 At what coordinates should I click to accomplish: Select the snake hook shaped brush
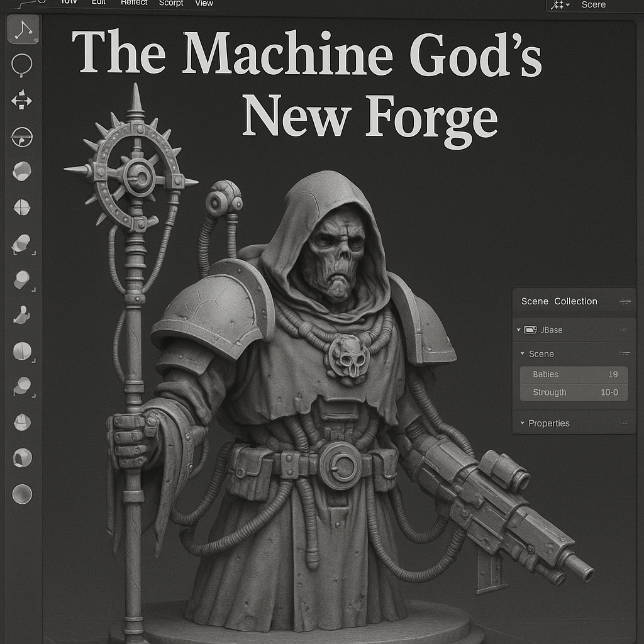click(22, 314)
